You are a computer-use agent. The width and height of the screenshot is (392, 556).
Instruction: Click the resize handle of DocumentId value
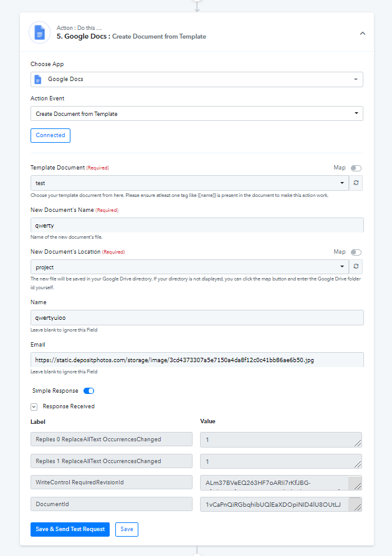358,507
